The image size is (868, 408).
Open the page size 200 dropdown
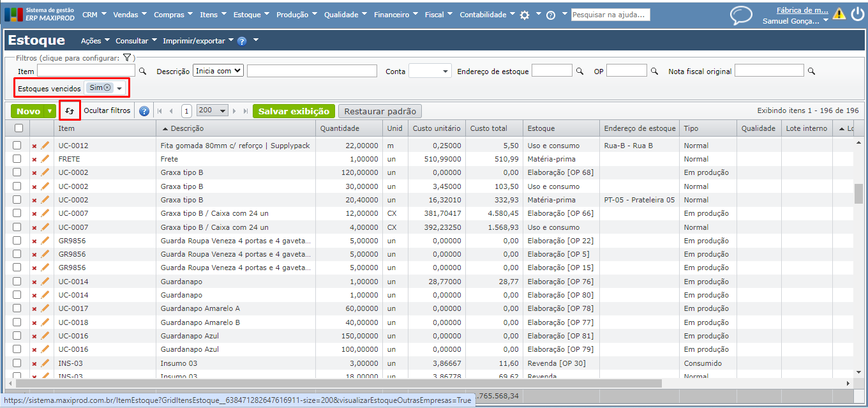click(x=213, y=111)
